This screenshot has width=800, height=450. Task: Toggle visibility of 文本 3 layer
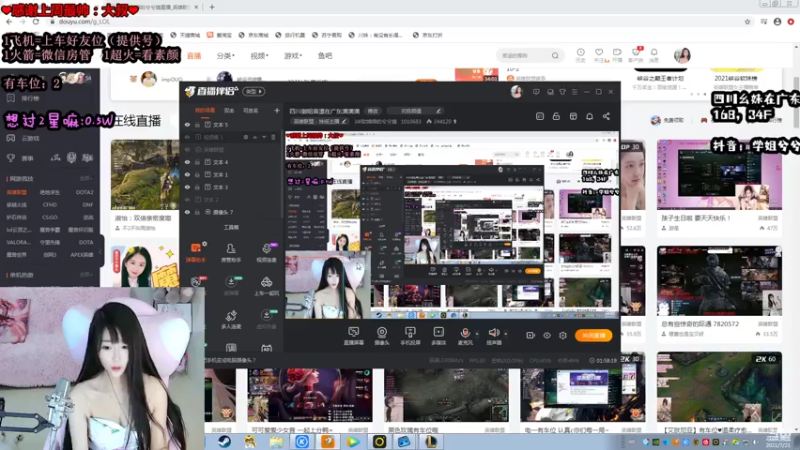(x=187, y=187)
